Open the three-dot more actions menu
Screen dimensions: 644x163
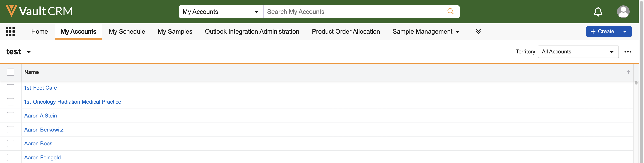coord(627,52)
